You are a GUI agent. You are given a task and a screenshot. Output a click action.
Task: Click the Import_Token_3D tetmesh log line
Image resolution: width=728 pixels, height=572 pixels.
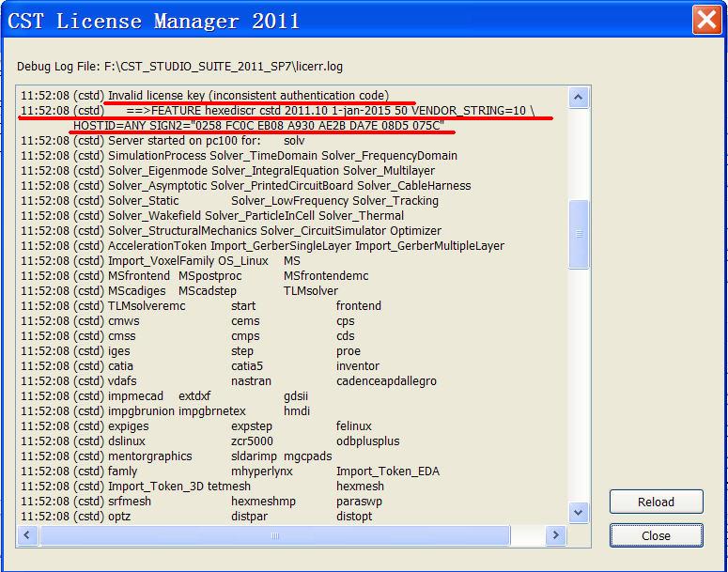click(x=202, y=487)
